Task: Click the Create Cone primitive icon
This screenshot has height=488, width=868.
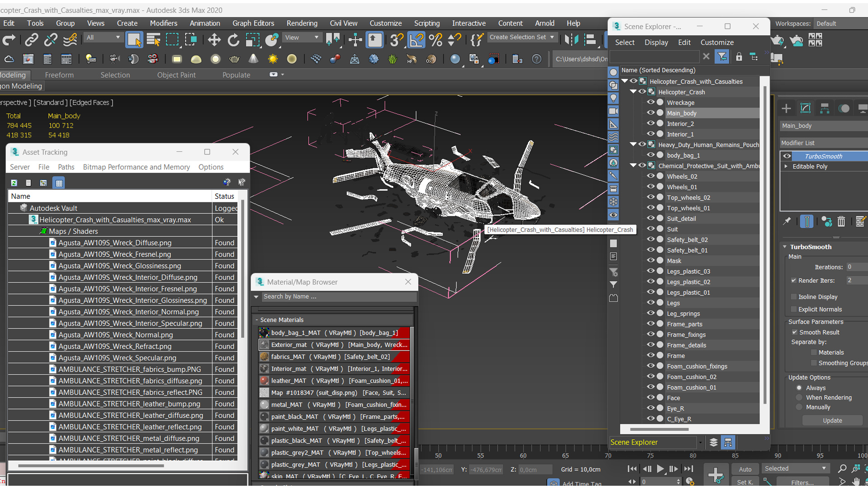Action: pyautogui.click(x=254, y=59)
